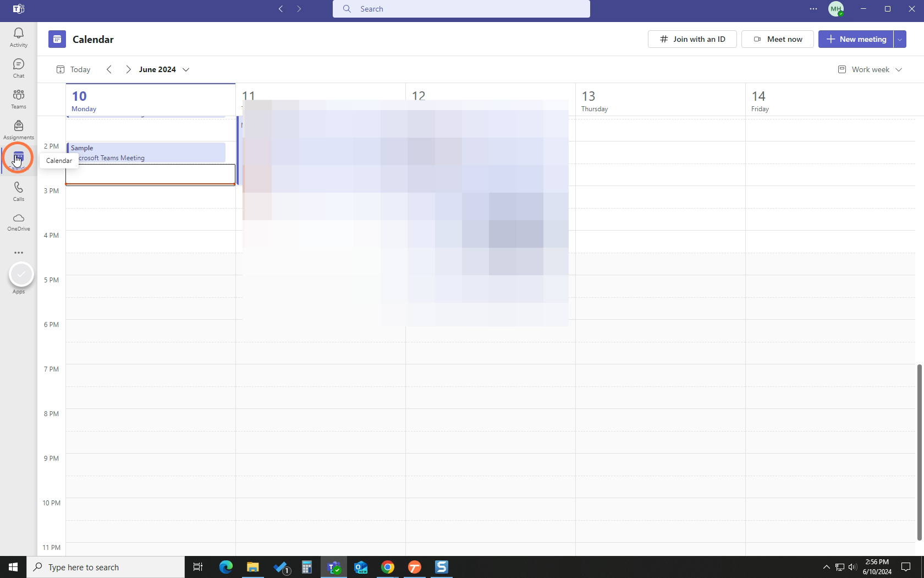Change the Work week view dropdown
This screenshot has width=924, height=578.
coord(870,69)
